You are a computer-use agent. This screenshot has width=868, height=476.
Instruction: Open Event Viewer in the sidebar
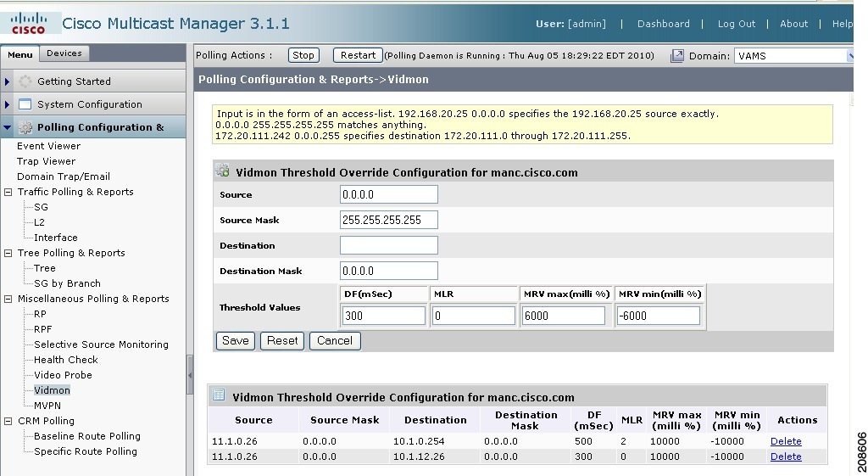48,146
